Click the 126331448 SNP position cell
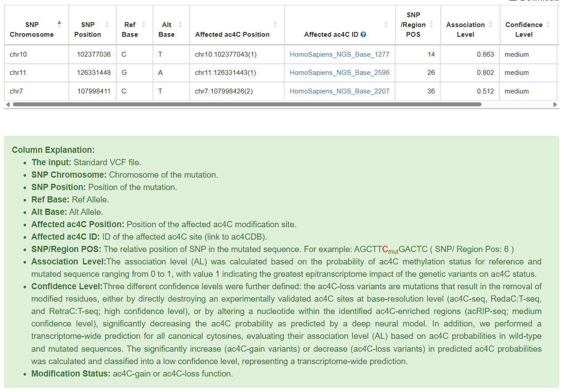The image size is (564, 392). (94, 73)
